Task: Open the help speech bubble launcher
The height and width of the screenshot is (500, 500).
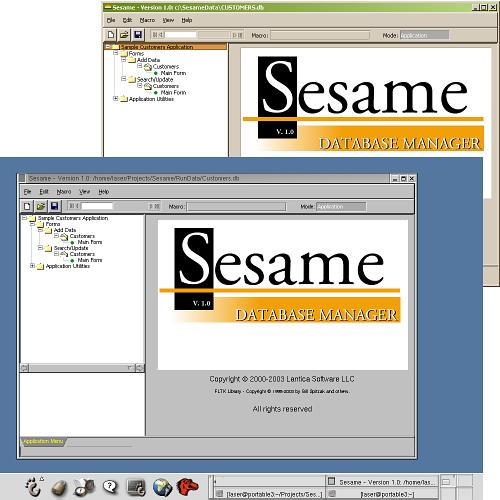Action: coord(110,487)
